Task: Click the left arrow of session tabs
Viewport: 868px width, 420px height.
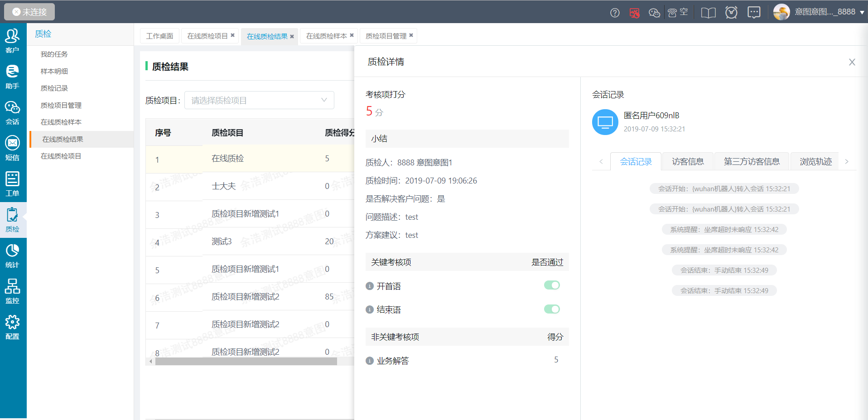Action: tap(601, 161)
